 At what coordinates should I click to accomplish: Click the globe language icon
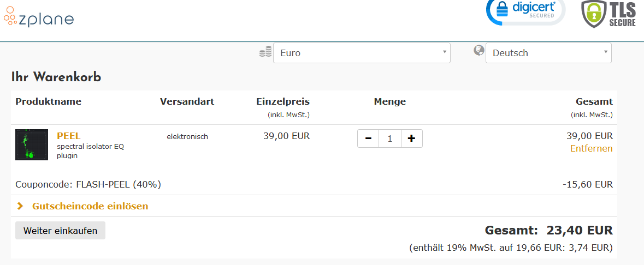pyautogui.click(x=479, y=51)
